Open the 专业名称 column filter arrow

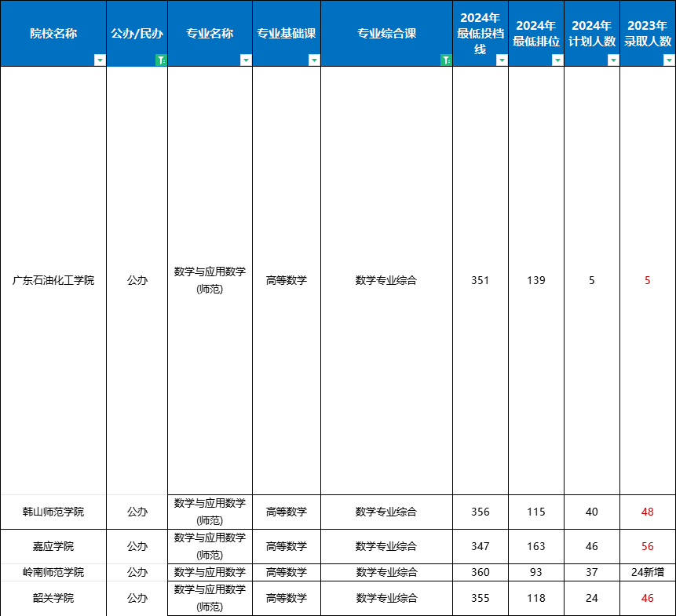pyautogui.click(x=246, y=60)
